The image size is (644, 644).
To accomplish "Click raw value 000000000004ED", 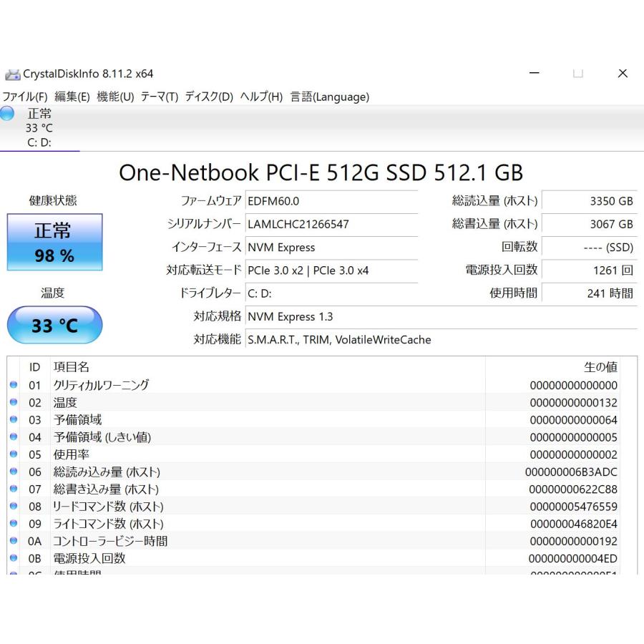I will pyautogui.click(x=573, y=558).
